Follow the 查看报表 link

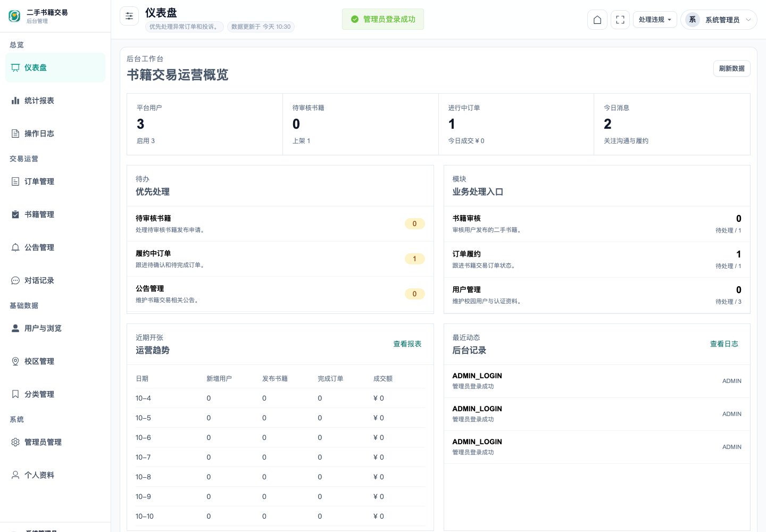tap(407, 344)
